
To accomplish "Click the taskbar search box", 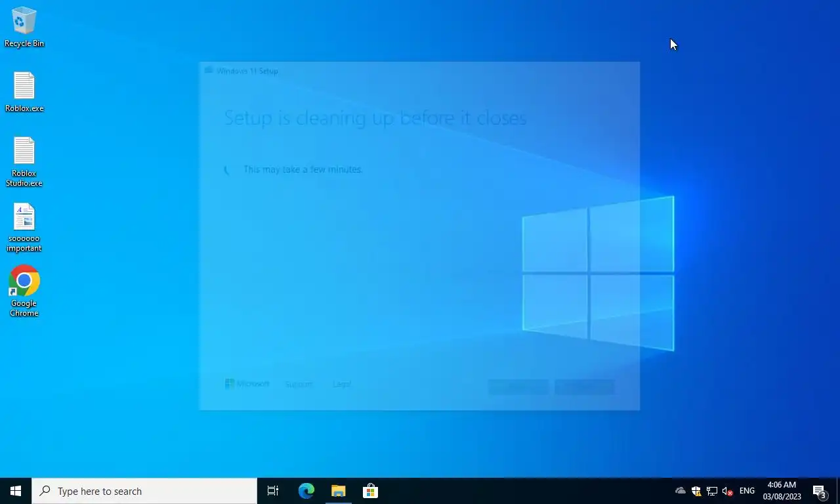I will coord(144,491).
